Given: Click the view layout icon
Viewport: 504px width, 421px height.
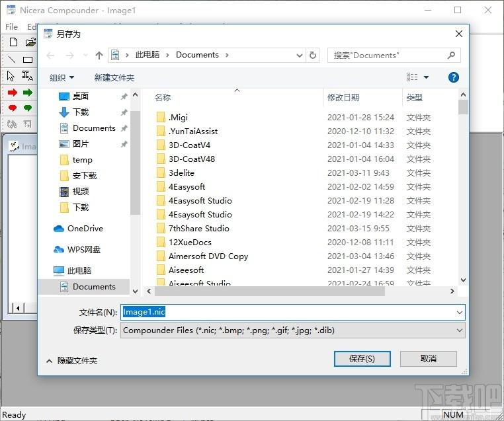Looking at the screenshot, I should pos(412,77).
